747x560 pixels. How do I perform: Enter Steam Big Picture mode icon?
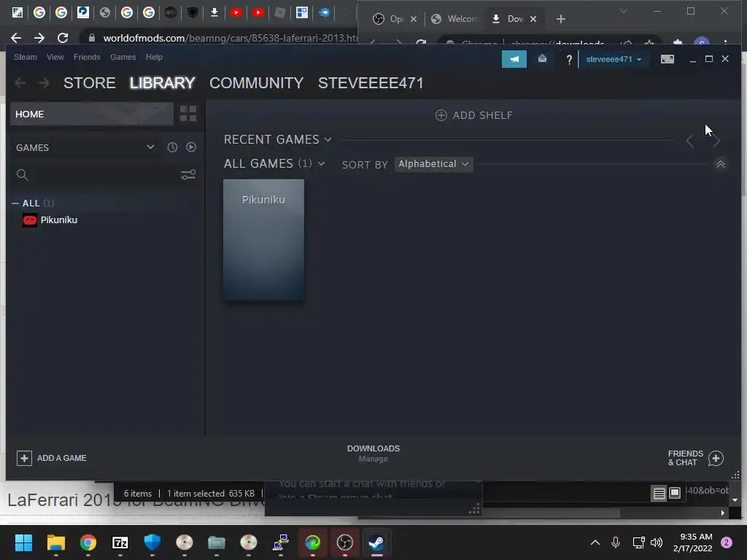(x=667, y=59)
